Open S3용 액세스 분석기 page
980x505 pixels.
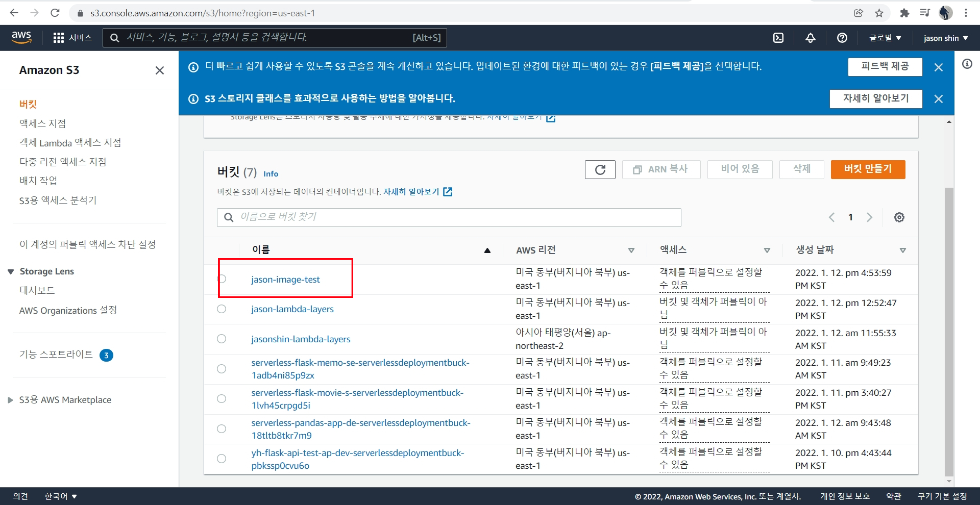point(58,200)
